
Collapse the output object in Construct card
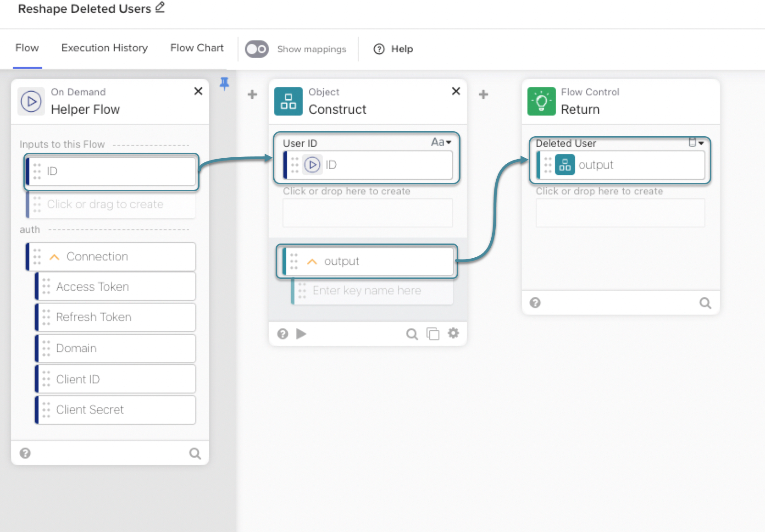312,261
